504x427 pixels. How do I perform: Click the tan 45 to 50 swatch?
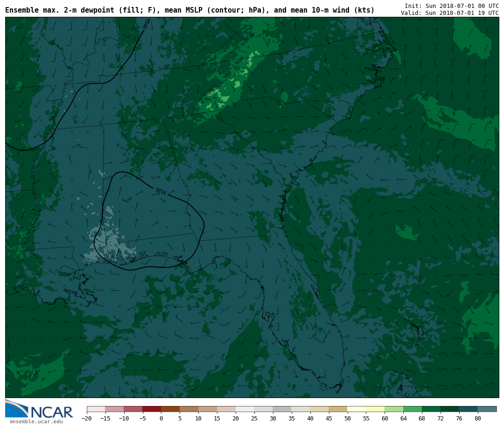click(338, 409)
